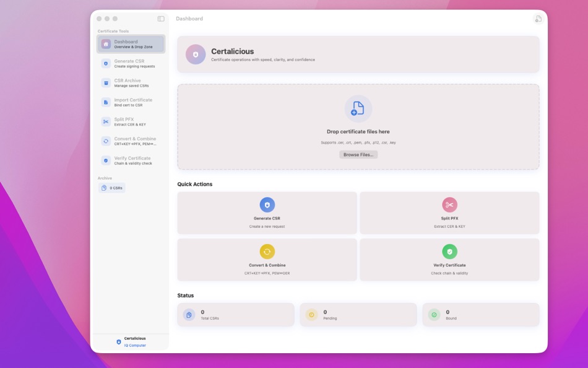This screenshot has height=368, width=588.
Task: Open the Verify Certificate quick action card
Action: 449,260
